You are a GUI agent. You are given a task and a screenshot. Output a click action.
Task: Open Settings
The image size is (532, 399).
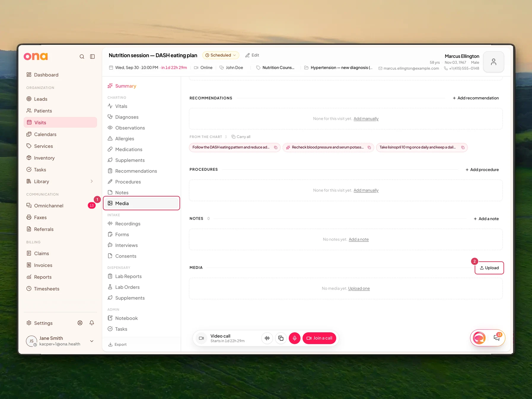click(x=40, y=323)
